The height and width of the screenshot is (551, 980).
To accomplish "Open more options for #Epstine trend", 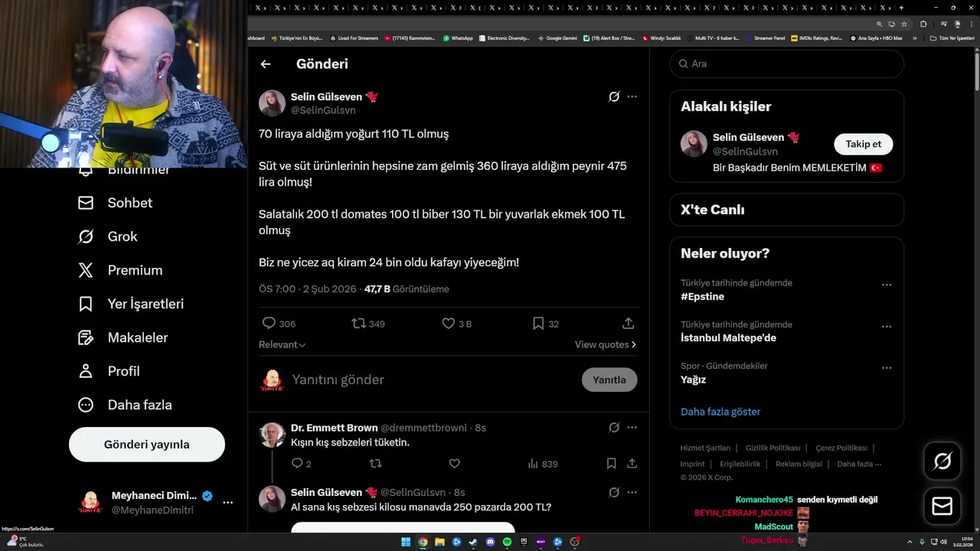I will pos(887,285).
